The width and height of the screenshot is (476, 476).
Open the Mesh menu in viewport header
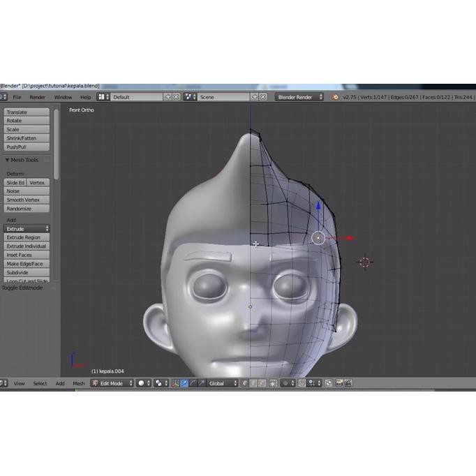[79, 383]
